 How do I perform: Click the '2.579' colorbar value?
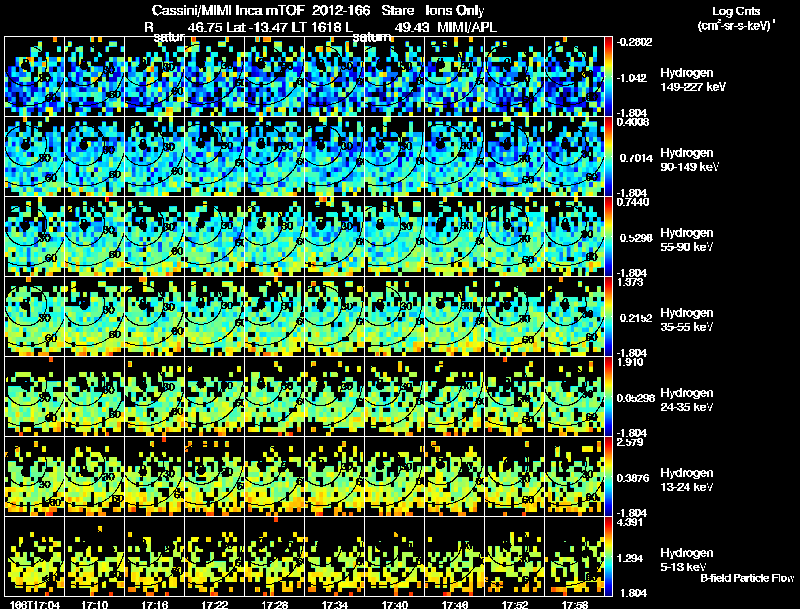(x=630, y=442)
